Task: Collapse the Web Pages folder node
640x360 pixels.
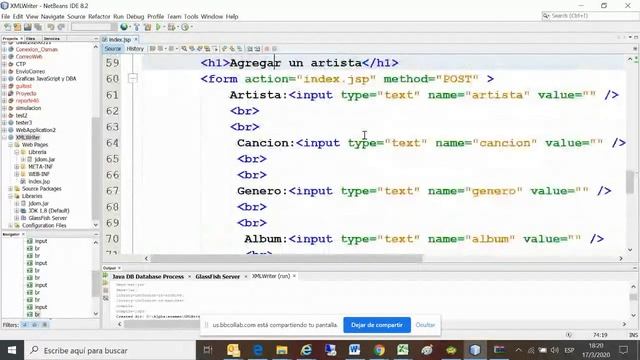Action: [x=11, y=145]
